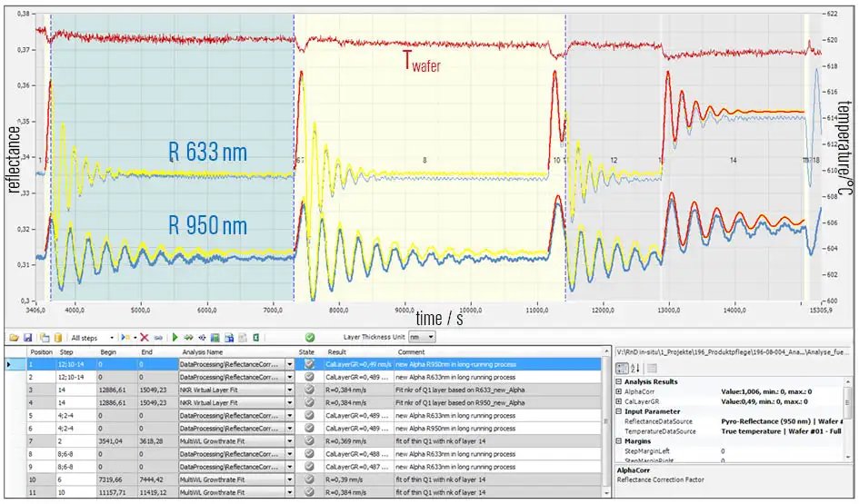This screenshot has height=504, width=859.
Task: Click step 8 label in the yellow chart region
Action: (x=425, y=161)
